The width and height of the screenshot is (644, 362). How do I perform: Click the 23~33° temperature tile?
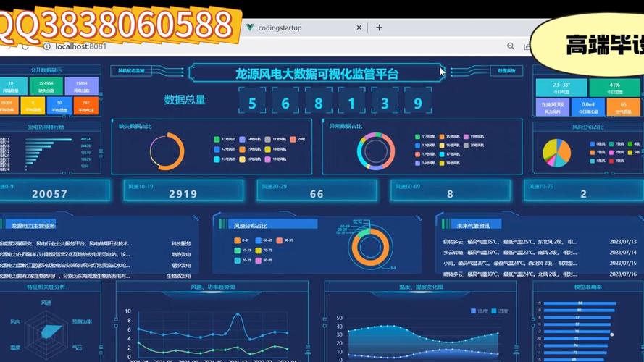[561, 88]
